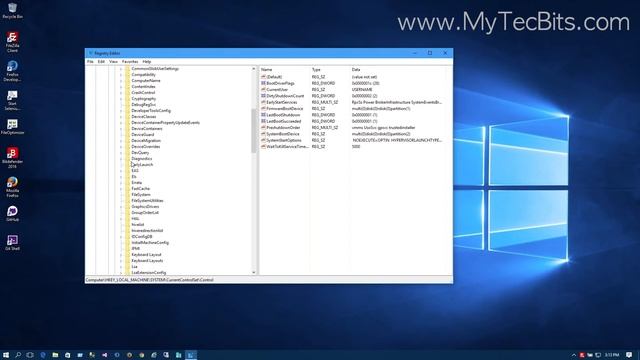640x360 pixels.
Task: Expand the CrashControl key
Action: (121, 93)
